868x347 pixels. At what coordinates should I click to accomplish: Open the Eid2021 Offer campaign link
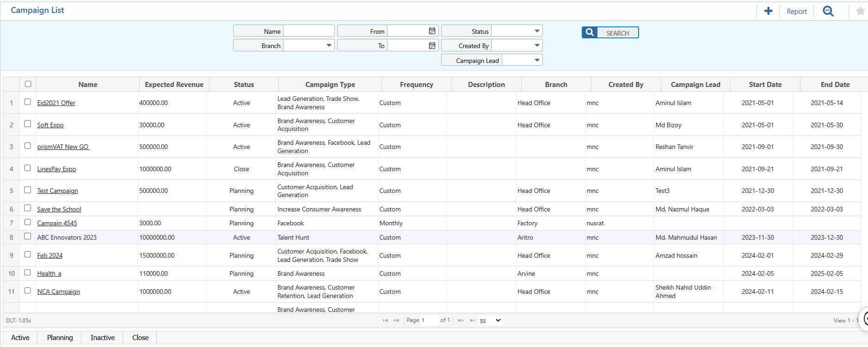click(56, 103)
